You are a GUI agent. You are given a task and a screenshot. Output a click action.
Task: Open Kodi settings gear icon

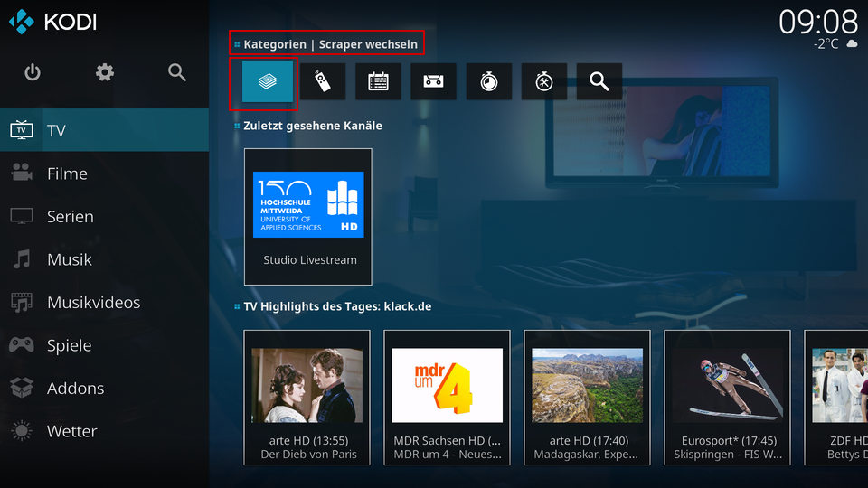coord(105,72)
